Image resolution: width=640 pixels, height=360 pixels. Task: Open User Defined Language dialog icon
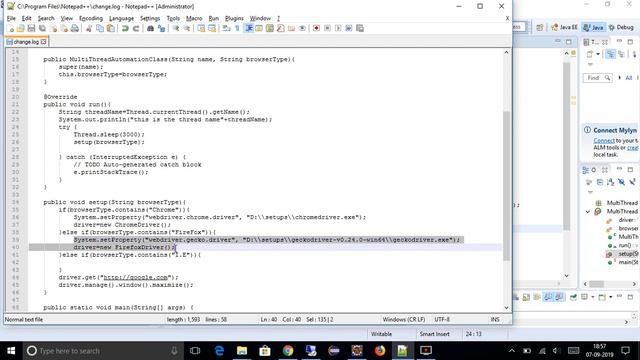point(259,29)
